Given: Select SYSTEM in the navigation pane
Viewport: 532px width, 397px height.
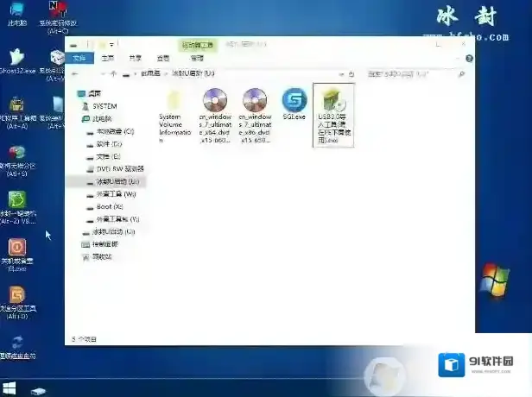Looking at the screenshot, I should coord(104,105).
